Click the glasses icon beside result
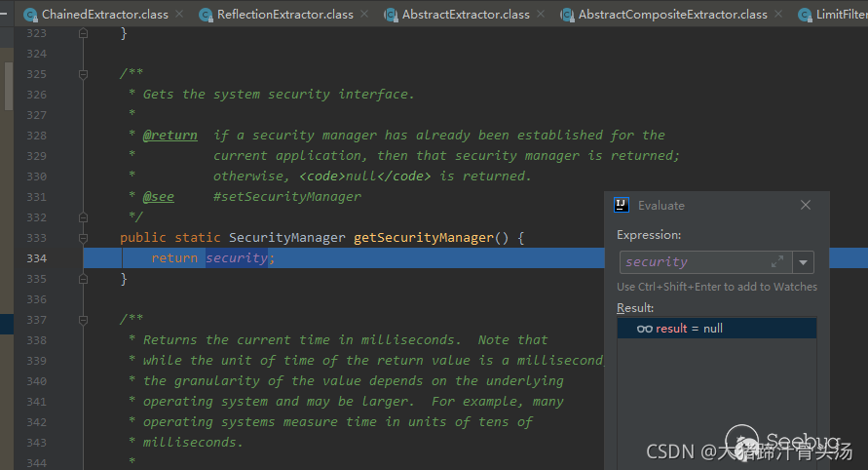The height and width of the screenshot is (470, 868). [644, 329]
